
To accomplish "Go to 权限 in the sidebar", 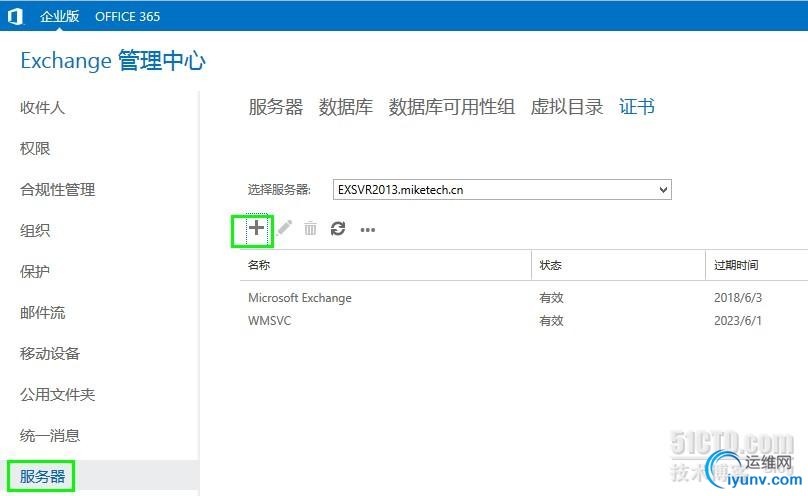I will coord(35,148).
